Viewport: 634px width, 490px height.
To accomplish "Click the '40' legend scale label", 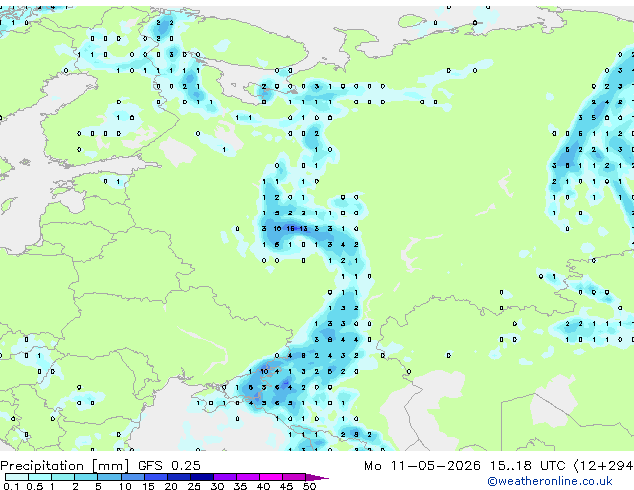I will [x=263, y=486].
